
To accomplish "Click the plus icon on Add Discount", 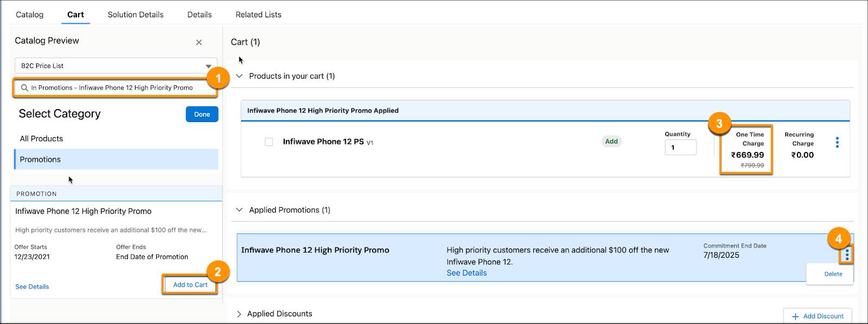I will 796,316.
